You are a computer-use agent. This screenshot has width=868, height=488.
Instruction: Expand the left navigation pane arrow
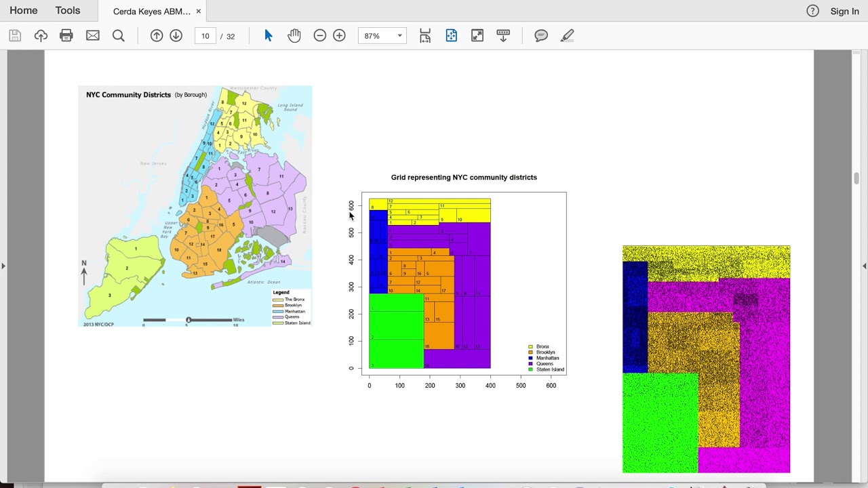click(x=3, y=266)
